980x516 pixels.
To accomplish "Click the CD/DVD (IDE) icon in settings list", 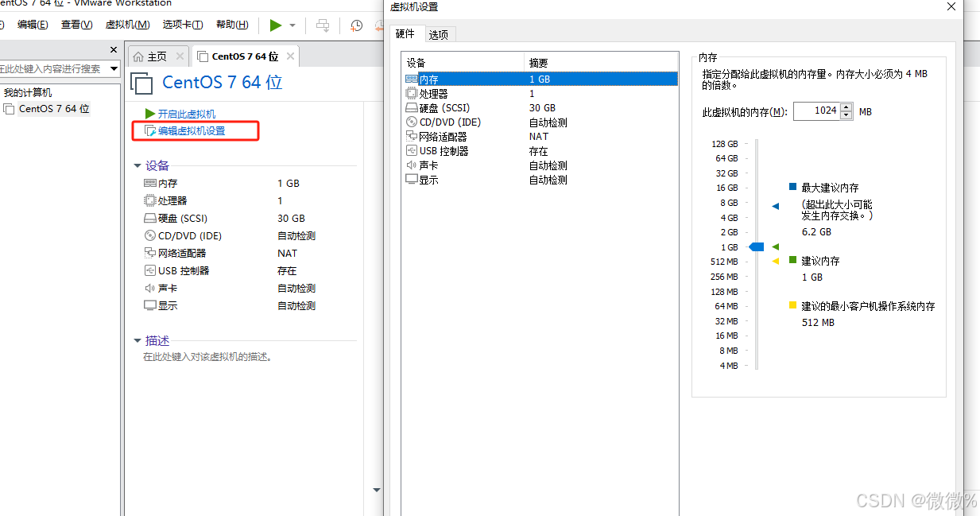I will pos(411,122).
